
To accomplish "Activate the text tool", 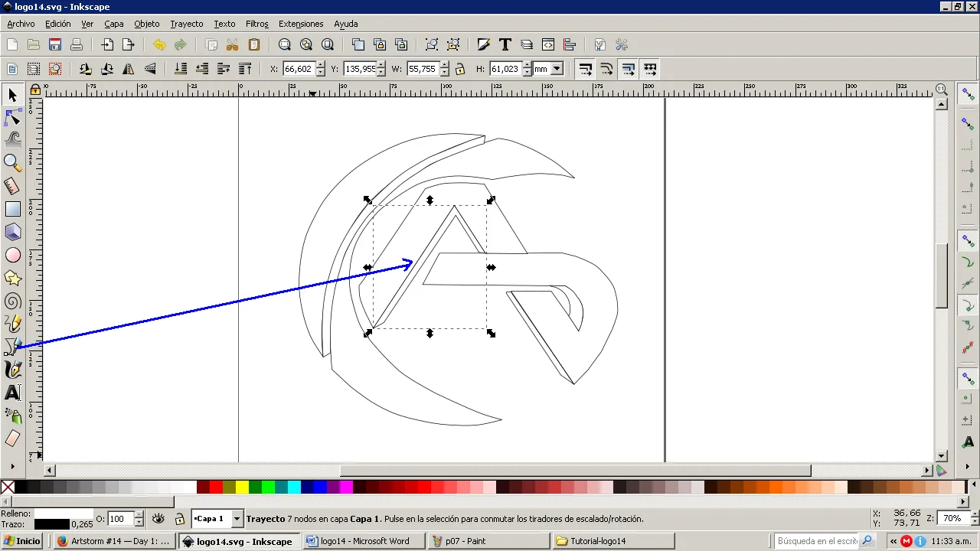I will click(x=13, y=393).
